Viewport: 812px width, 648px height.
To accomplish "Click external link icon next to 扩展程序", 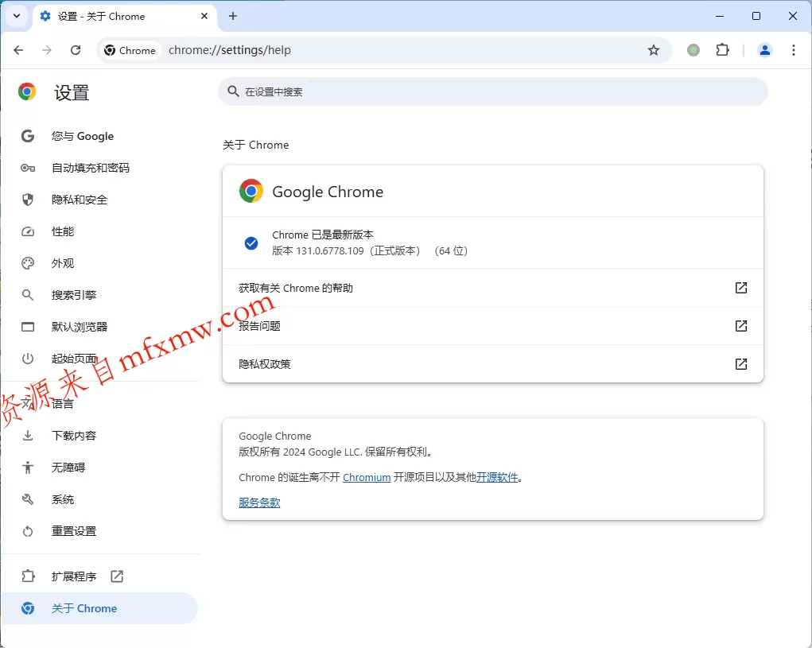I will pos(117,576).
